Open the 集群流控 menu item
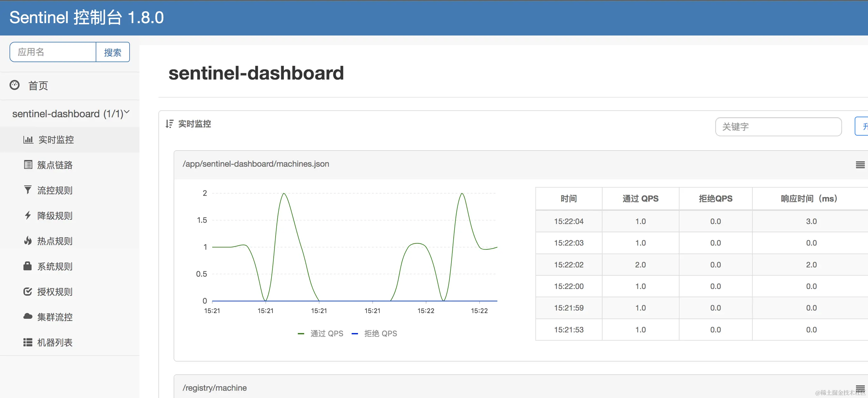 [x=55, y=317]
